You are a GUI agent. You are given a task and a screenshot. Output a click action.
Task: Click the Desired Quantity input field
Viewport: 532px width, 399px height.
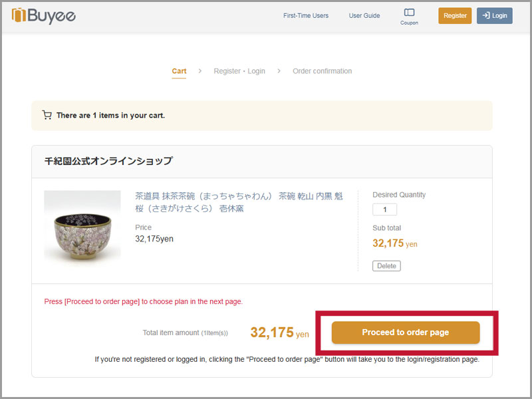pyautogui.click(x=384, y=209)
